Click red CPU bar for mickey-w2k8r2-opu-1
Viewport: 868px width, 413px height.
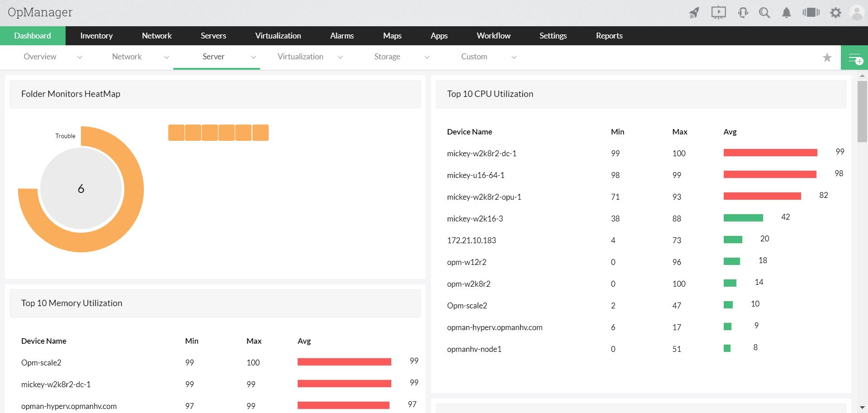pos(762,196)
